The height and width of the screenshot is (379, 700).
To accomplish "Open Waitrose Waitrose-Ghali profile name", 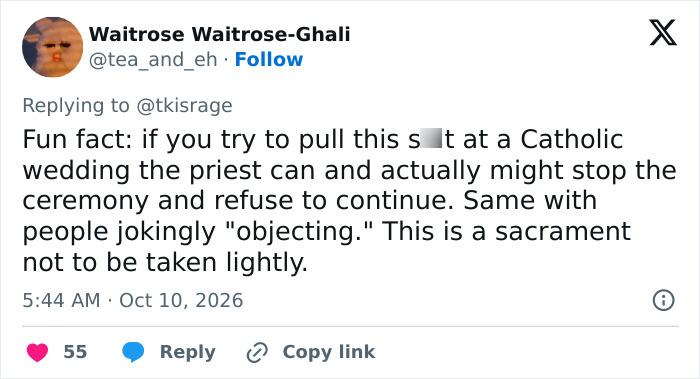I will point(220,34).
